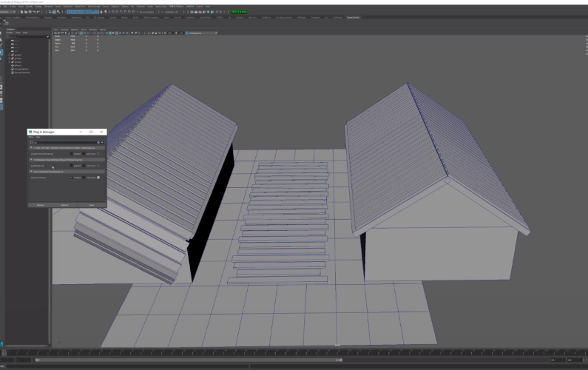Expand the first group node in Outliner
This screenshot has width=588, height=370.
(x=10, y=55)
